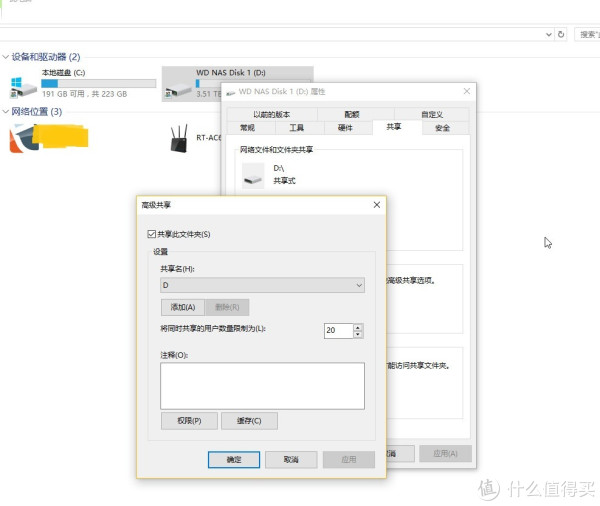The height and width of the screenshot is (506, 600).
Task: Open the address bar history dropdown arrow
Action: tap(549, 34)
